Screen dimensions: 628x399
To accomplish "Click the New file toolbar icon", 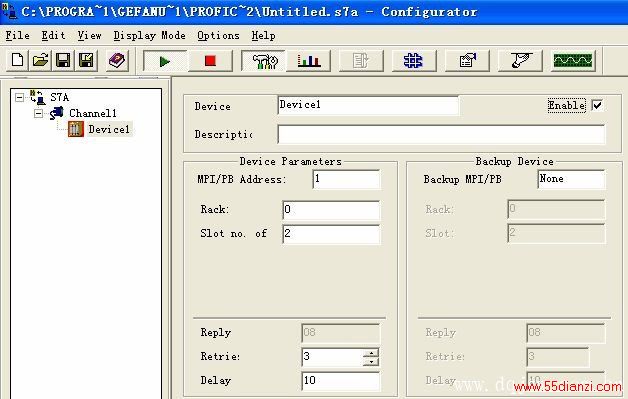I will (17, 60).
